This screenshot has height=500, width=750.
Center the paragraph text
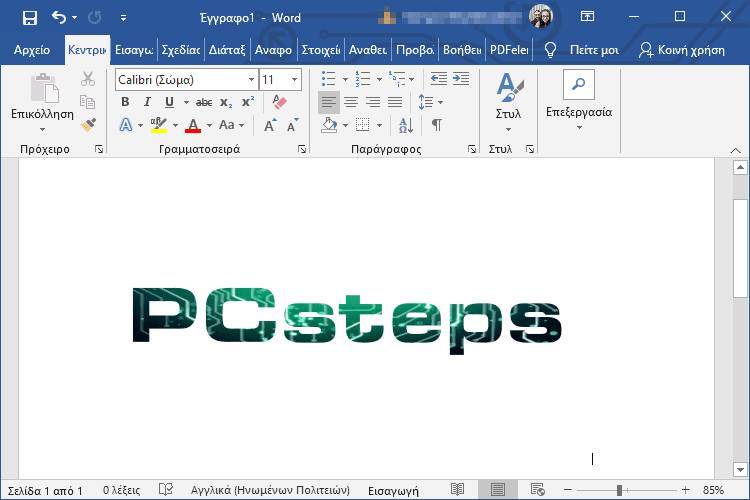(351, 102)
